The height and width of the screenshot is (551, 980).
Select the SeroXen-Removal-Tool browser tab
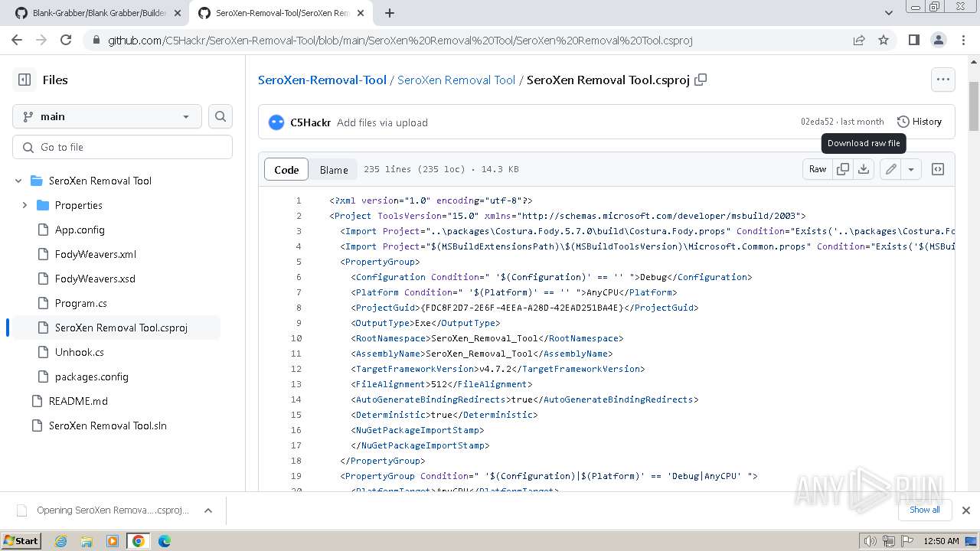[x=282, y=13]
